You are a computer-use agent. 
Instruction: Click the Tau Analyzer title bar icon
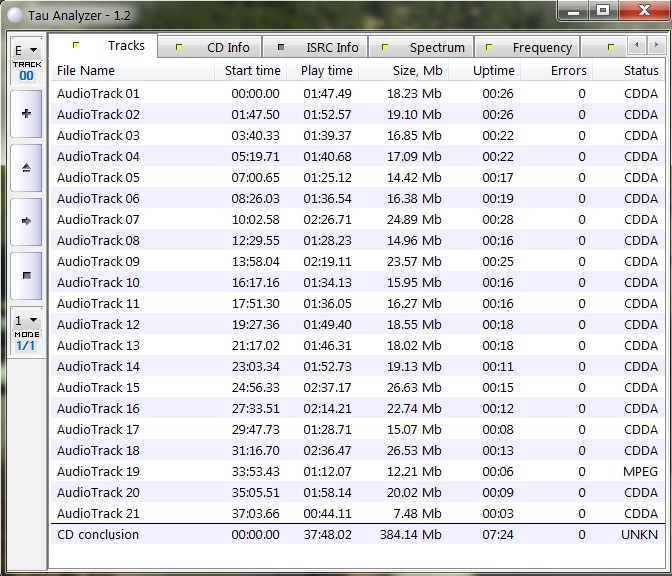coord(15,15)
